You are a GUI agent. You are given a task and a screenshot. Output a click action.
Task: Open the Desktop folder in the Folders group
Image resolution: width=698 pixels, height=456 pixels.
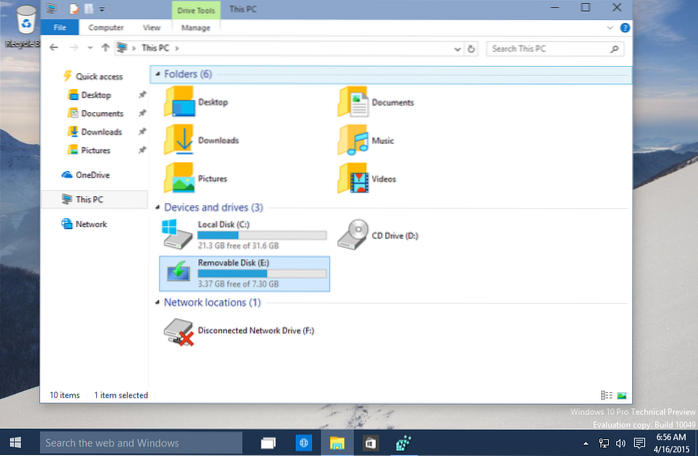pos(196,102)
